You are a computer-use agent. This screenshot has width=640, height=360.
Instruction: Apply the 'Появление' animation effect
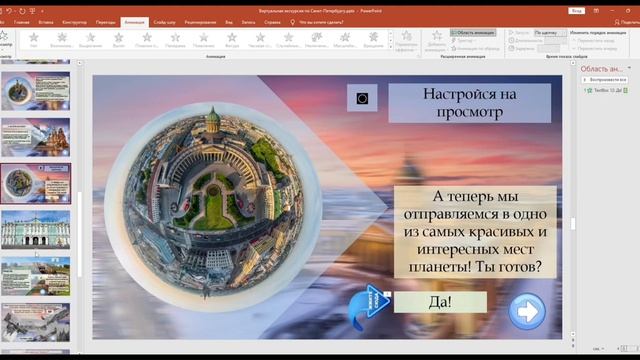point(203,40)
